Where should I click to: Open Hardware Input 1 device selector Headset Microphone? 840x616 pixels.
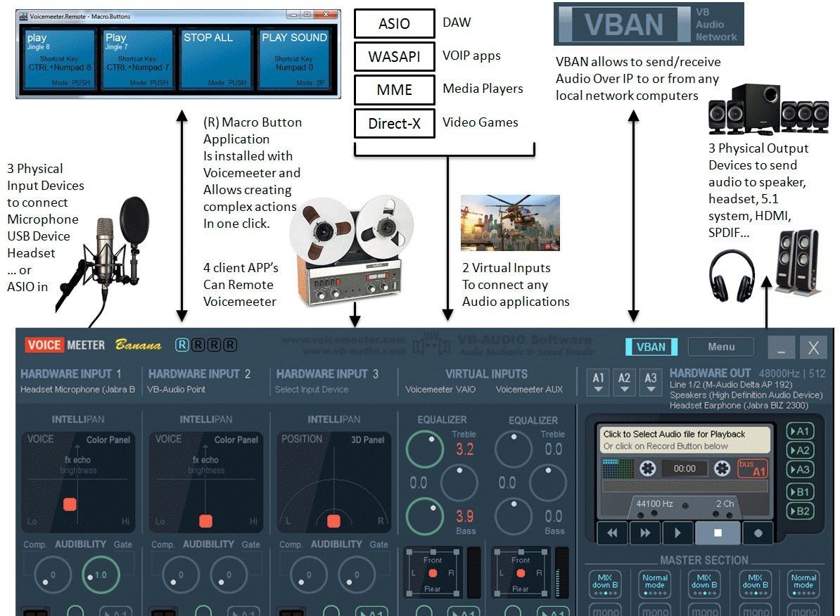[x=77, y=390]
